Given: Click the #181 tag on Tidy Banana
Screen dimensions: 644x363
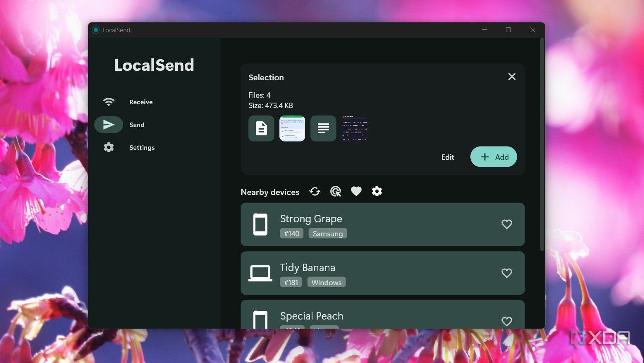Looking at the screenshot, I should [x=291, y=282].
